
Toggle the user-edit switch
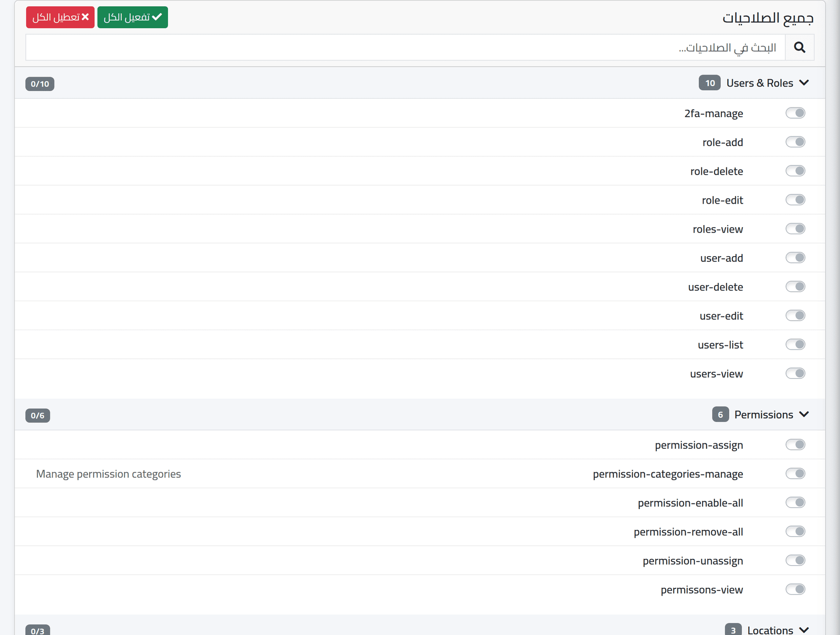click(795, 315)
